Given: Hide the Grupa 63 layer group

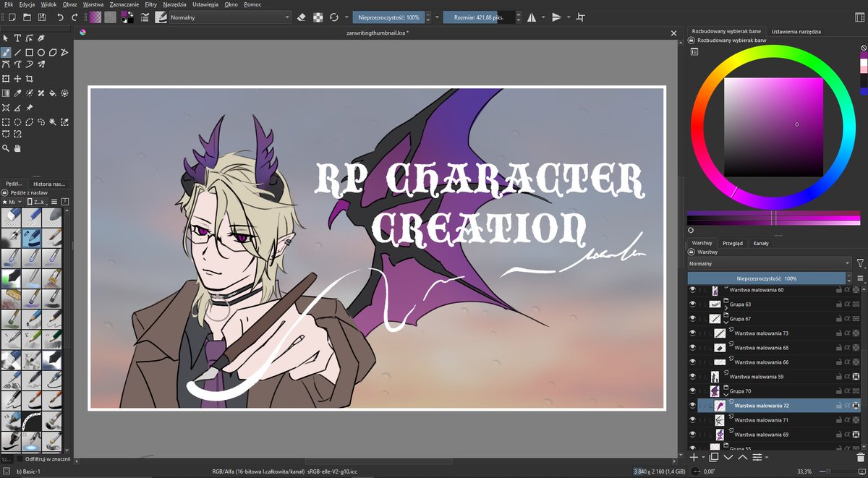Looking at the screenshot, I should pos(692,304).
